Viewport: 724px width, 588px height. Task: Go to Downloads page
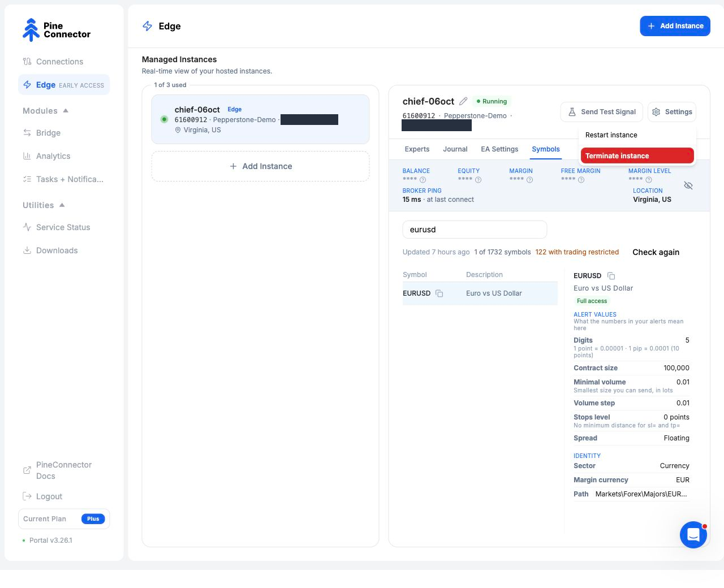click(x=64, y=250)
